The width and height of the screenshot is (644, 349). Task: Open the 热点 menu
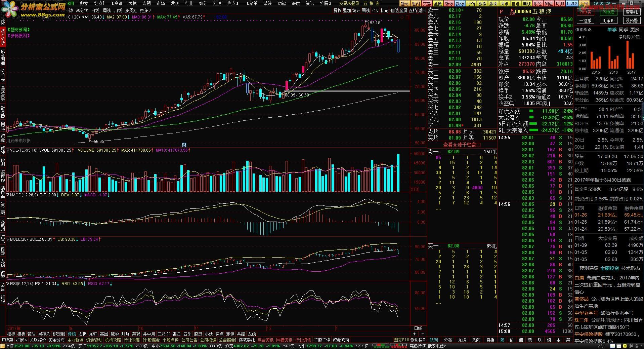(x=233, y=3)
